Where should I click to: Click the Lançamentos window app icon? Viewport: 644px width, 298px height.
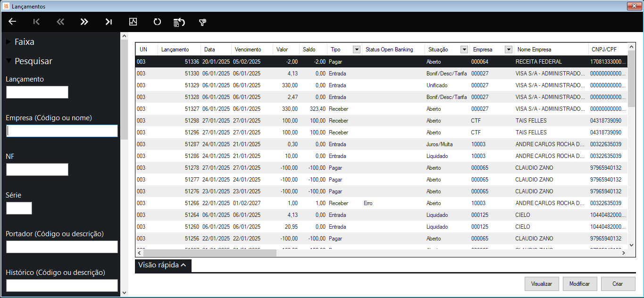click(6, 6)
